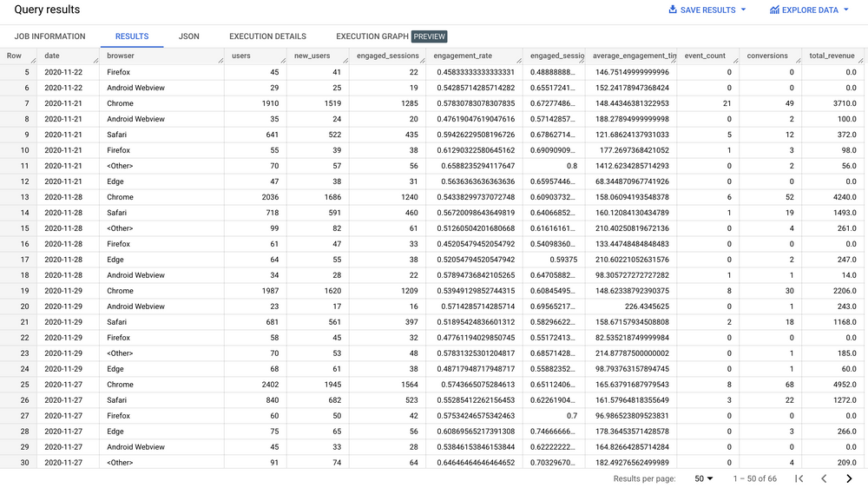Click the date column header
The image size is (868, 488).
(52, 56)
